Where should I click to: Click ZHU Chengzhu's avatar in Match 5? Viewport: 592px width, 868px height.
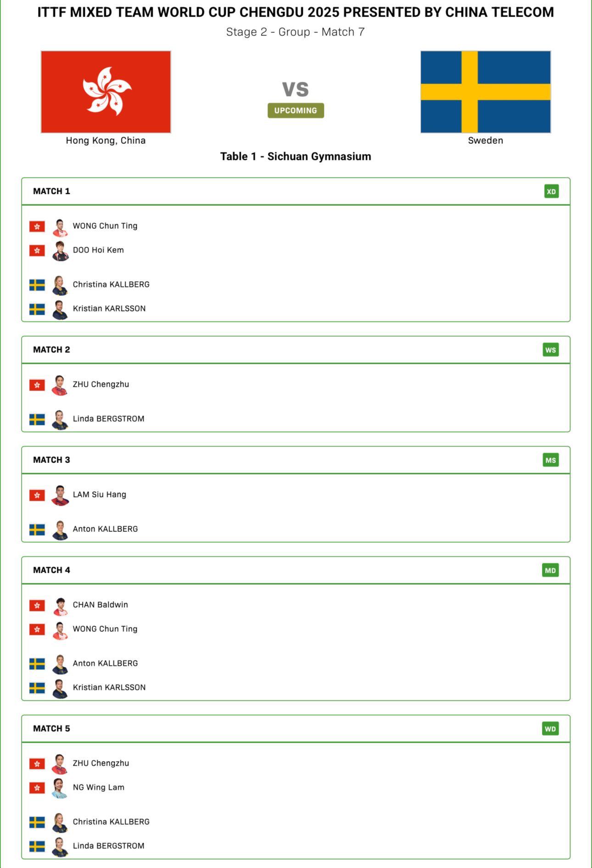pos(60,764)
